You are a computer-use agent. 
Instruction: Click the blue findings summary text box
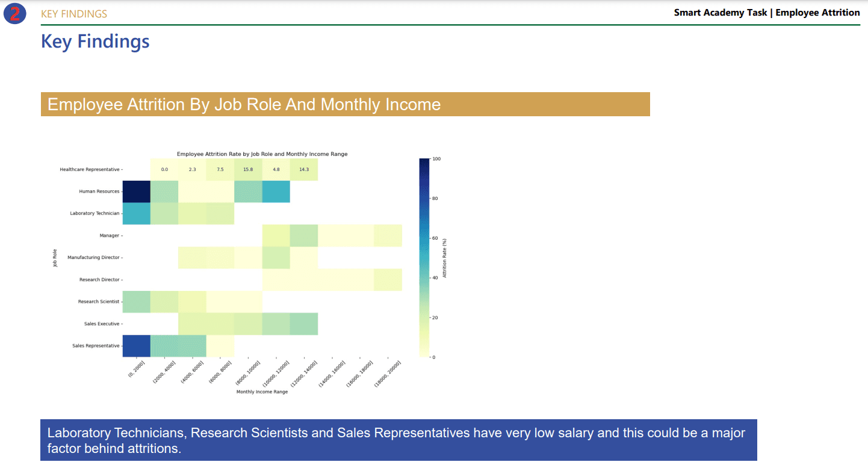(x=398, y=440)
